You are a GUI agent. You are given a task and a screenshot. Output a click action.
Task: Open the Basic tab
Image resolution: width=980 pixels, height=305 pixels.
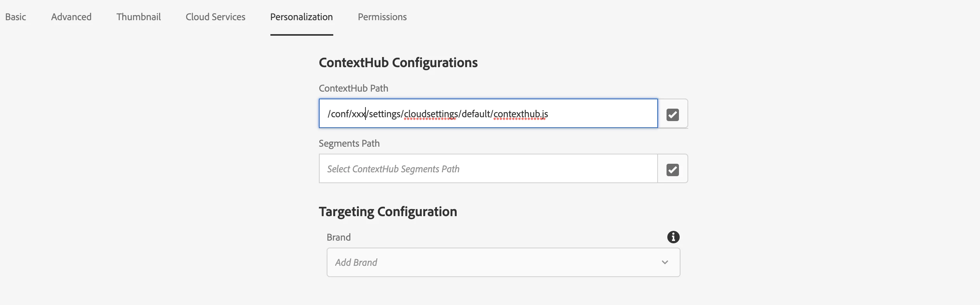16,17
